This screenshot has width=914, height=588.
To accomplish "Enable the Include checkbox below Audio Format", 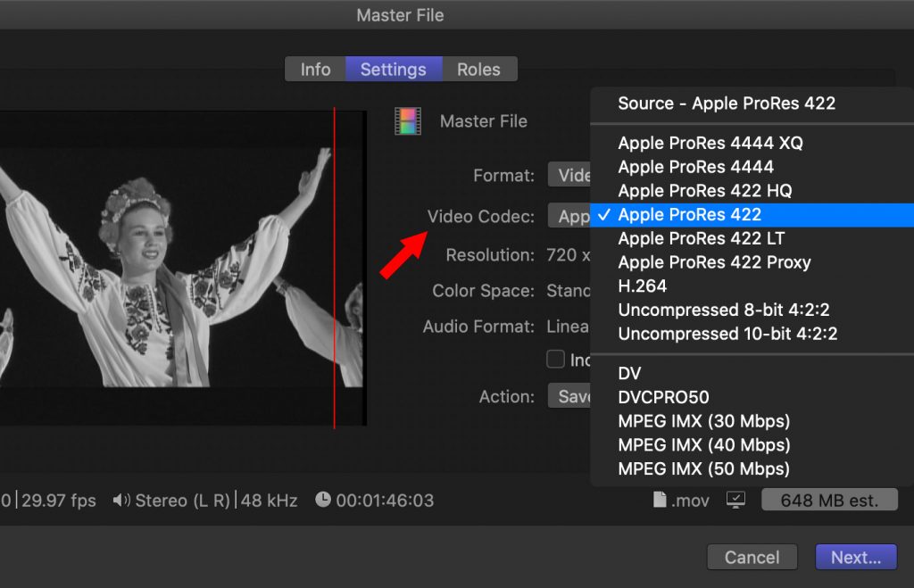I will click(554, 359).
